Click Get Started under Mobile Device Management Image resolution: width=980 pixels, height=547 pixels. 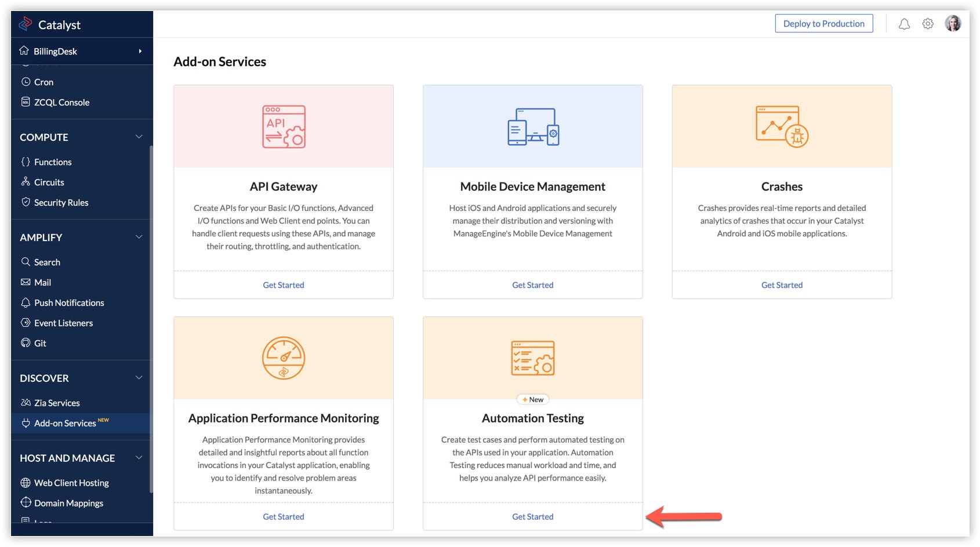(x=533, y=285)
